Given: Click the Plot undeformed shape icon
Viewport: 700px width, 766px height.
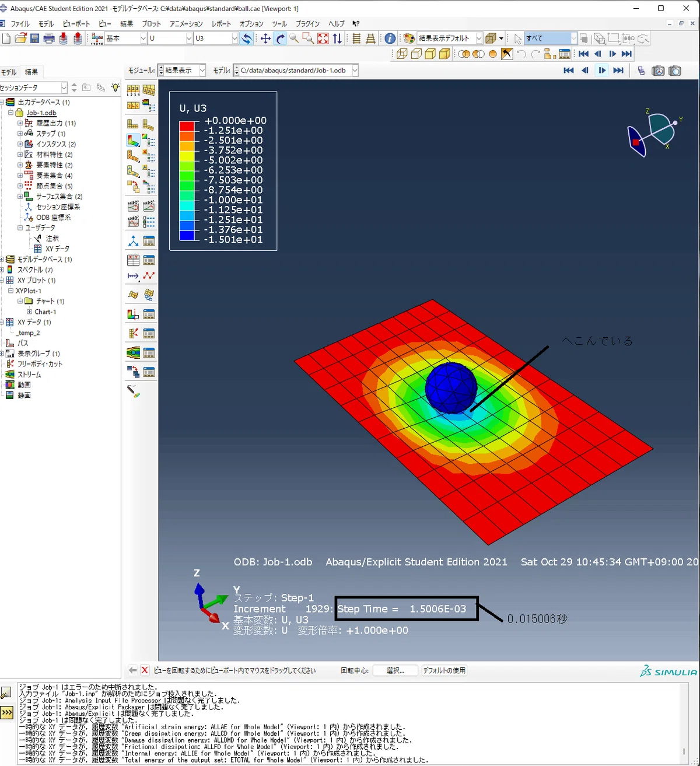Looking at the screenshot, I should (133, 124).
